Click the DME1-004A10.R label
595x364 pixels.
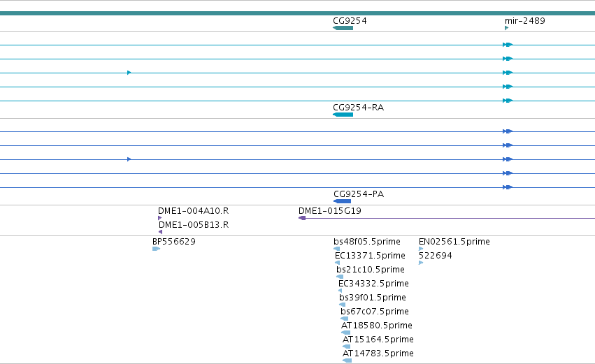point(193,211)
